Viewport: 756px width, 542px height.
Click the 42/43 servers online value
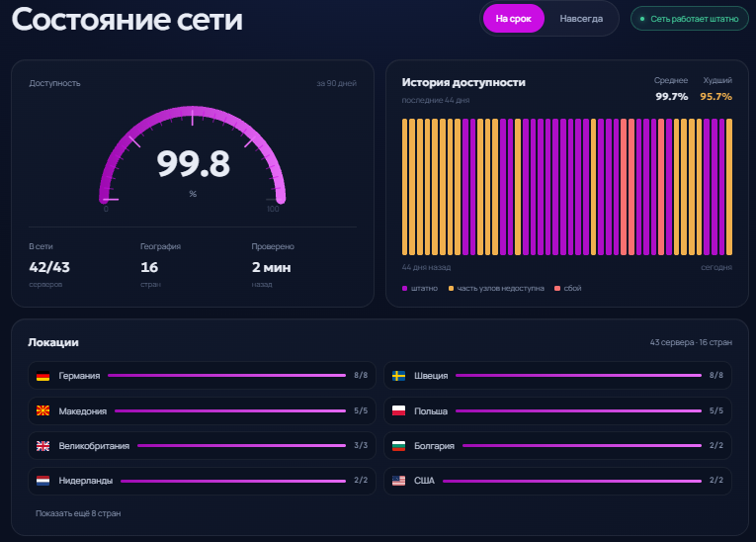coord(49,267)
